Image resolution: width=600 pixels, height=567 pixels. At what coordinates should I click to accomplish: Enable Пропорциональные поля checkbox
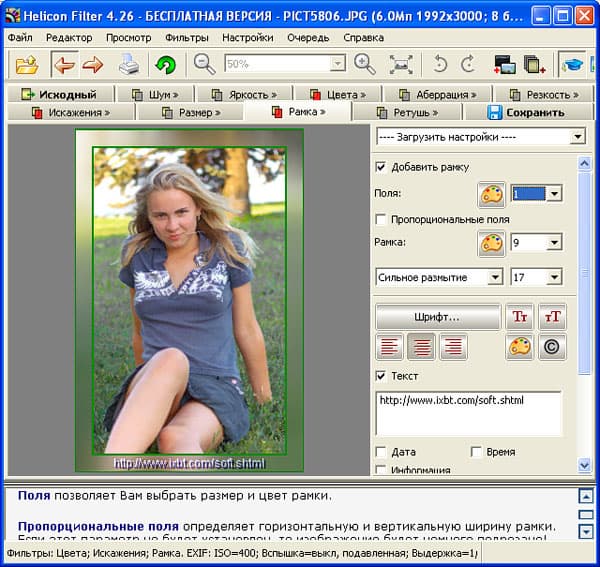tap(381, 220)
